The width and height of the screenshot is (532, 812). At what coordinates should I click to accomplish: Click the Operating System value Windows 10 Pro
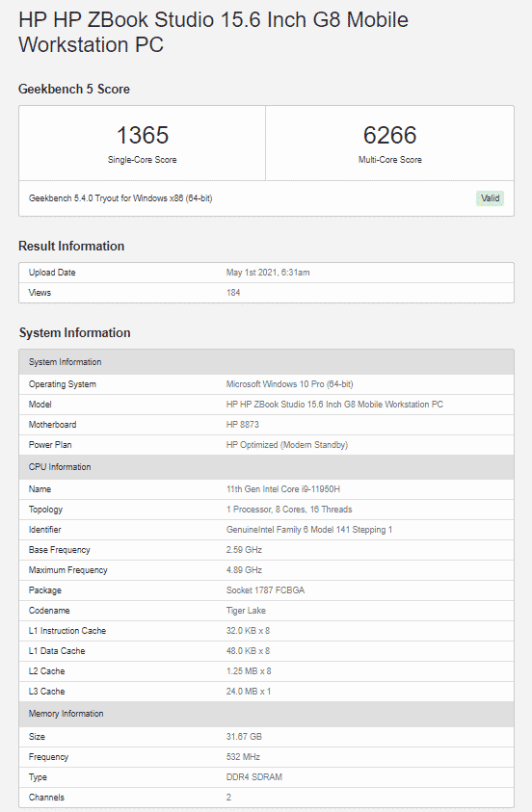[289, 384]
